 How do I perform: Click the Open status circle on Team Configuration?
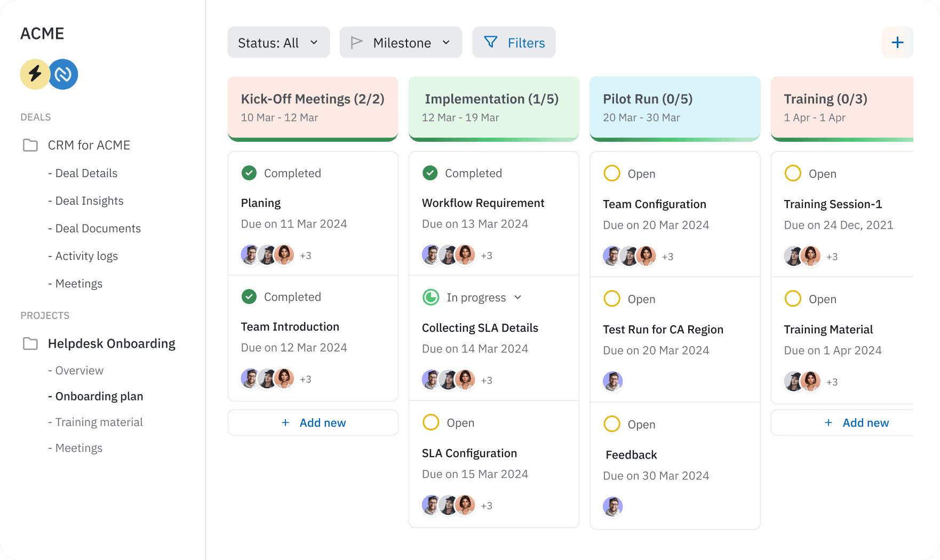[611, 173]
